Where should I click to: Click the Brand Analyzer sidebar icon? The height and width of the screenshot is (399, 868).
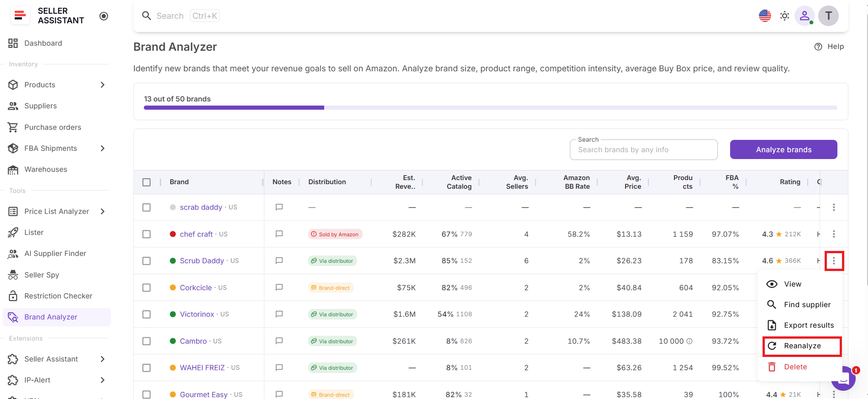point(13,317)
